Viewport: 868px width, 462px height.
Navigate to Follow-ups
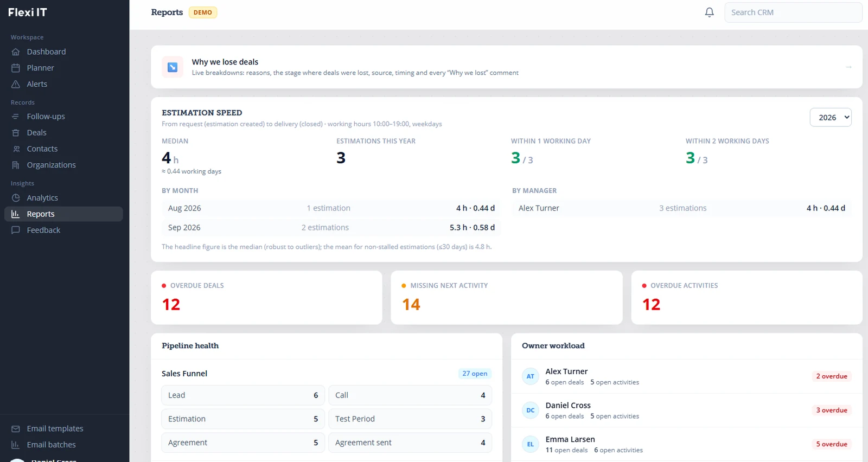63,117
